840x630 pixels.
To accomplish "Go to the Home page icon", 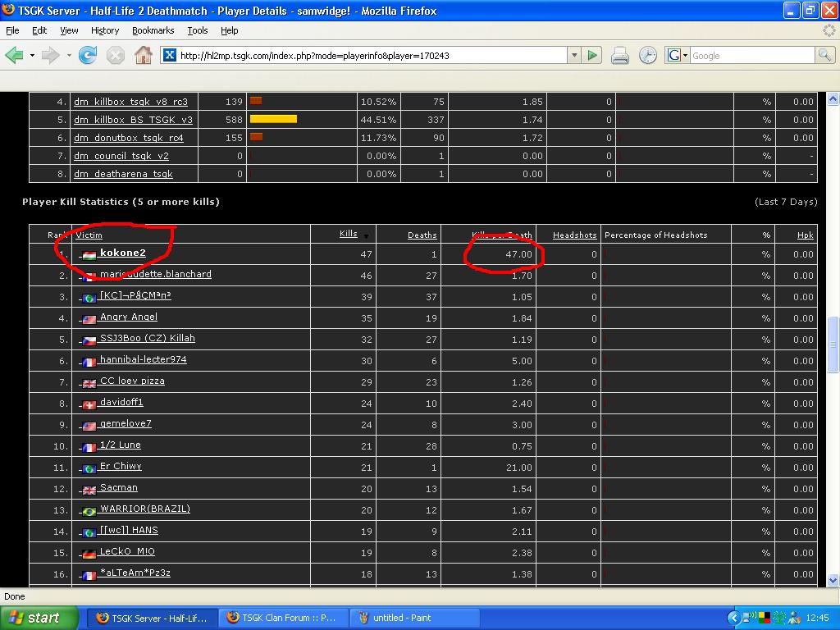I will pyautogui.click(x=144, y=56).
